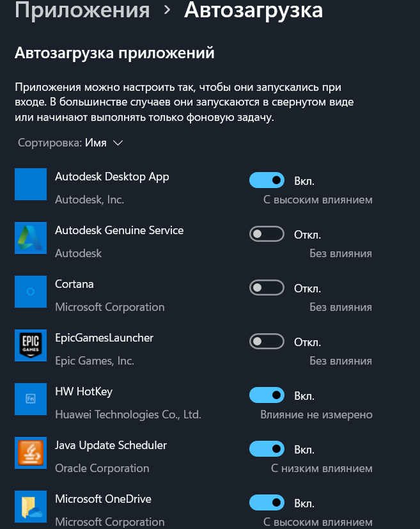The image size is (420, 529).
Task: Enable Autodesk Genuine Service startup toggle
Action: [267, 234]
